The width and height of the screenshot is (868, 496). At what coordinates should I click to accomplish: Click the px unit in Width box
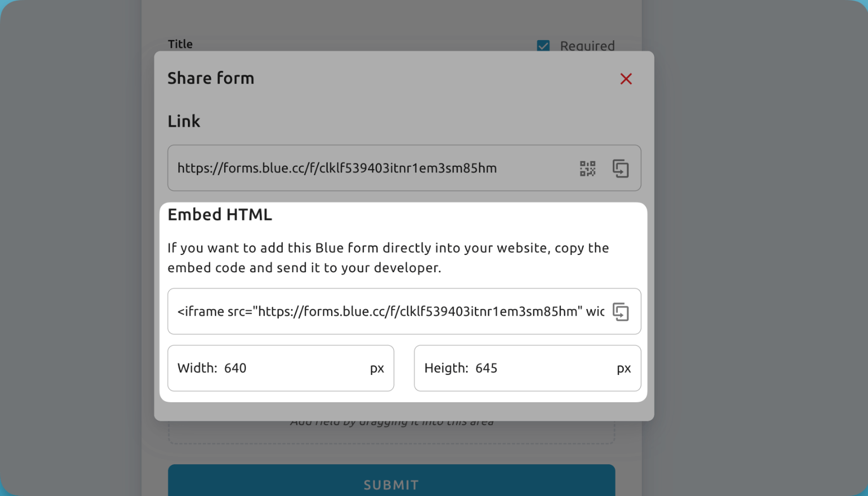(377, 368)
